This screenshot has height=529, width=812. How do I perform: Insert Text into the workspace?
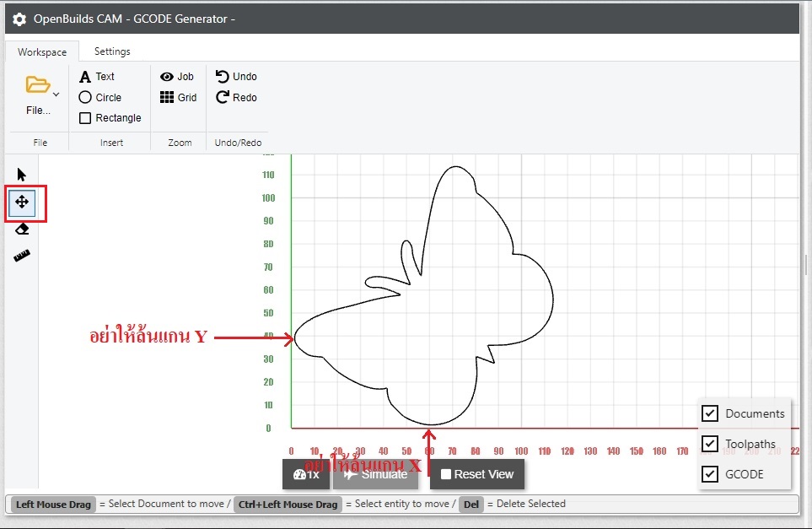pos(97,77)
